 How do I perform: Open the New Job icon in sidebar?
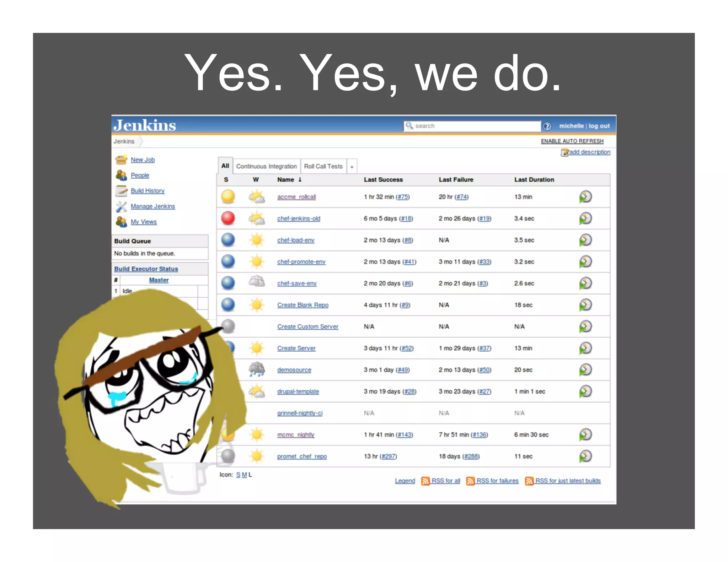pyautogui.click(x=121, y=160)
